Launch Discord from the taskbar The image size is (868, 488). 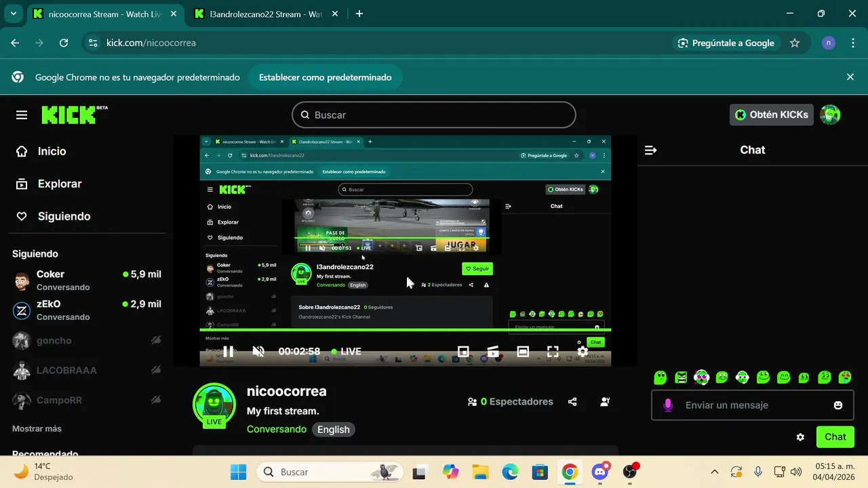tap(599, 472)
